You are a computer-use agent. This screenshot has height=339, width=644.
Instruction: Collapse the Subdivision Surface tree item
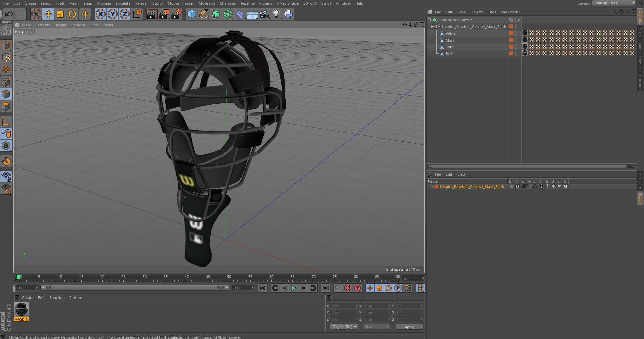pos(429,20)
